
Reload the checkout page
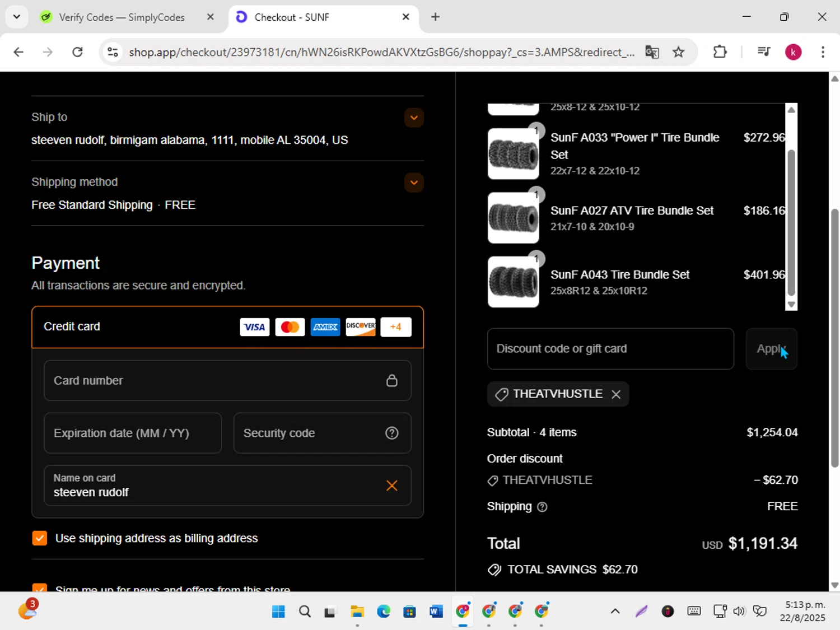coord(77,52)
